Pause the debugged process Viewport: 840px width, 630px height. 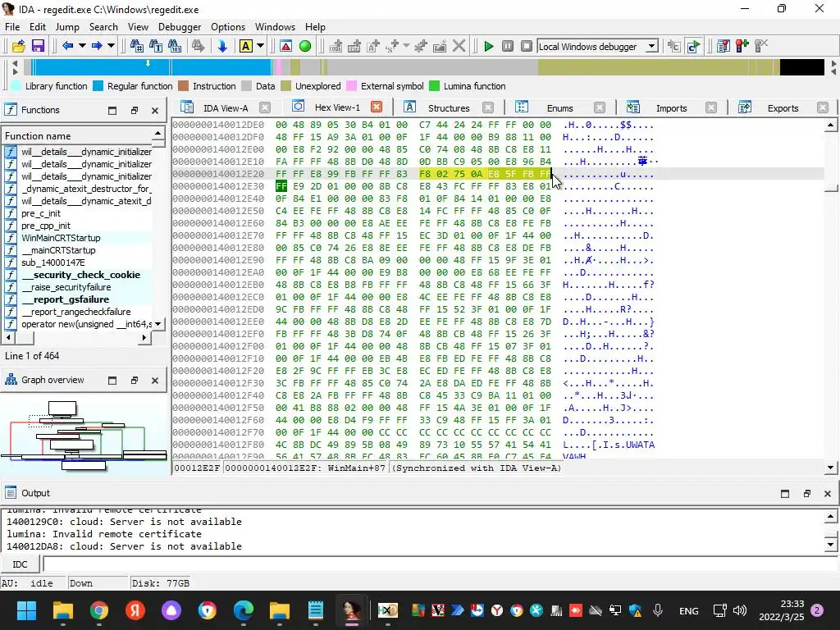pyautogui.click(x=508, y=46)
